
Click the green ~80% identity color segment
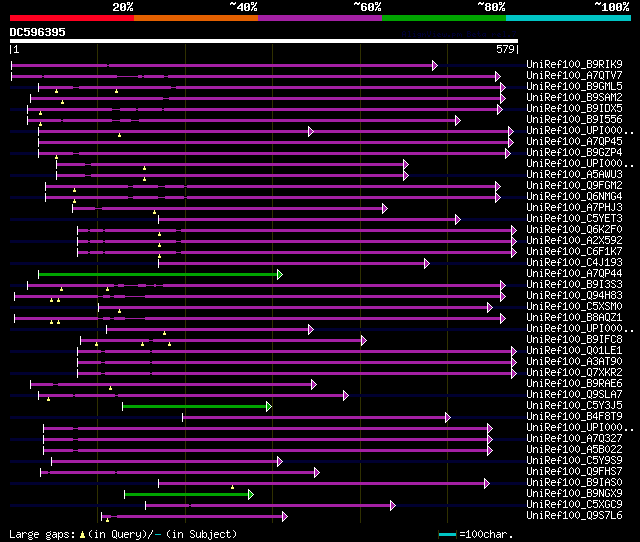[x=444, y=18]
